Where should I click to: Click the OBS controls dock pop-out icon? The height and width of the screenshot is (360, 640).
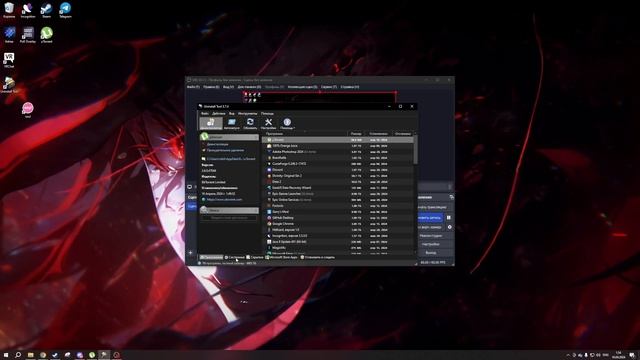(451, 197)
